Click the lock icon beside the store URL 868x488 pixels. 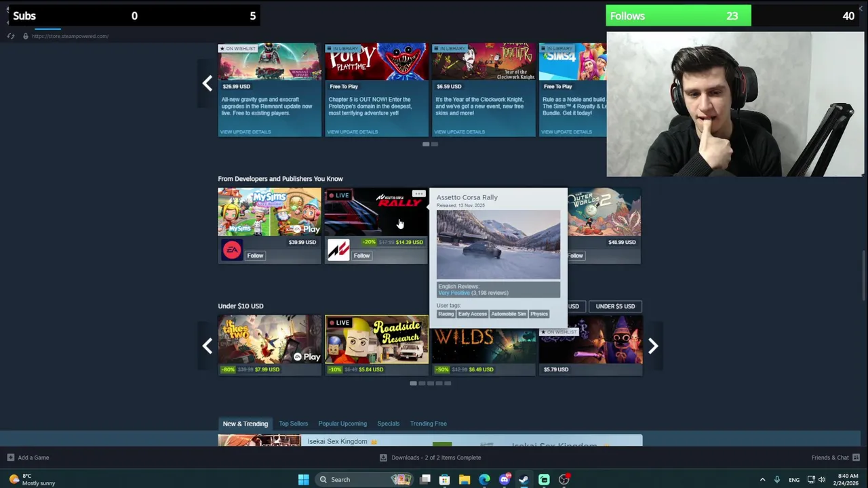(26, 36)
